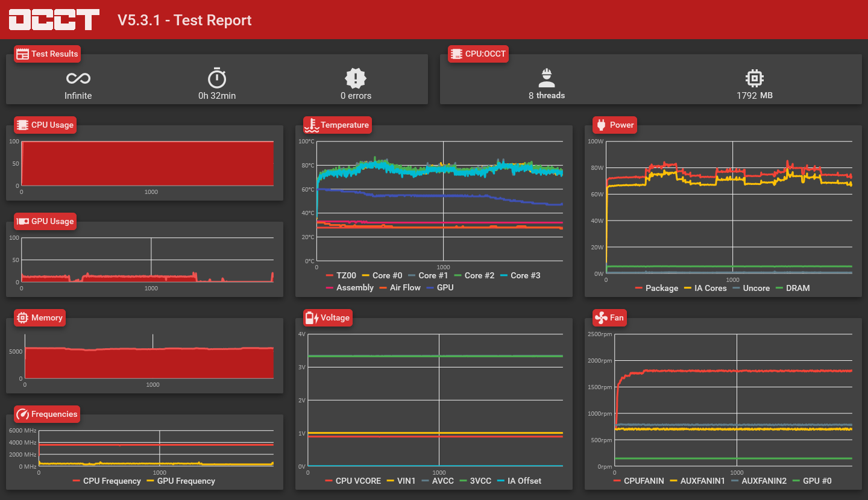Click the OCCT logo in header
The image size is (868, 500).
click(x=54, y=20)
